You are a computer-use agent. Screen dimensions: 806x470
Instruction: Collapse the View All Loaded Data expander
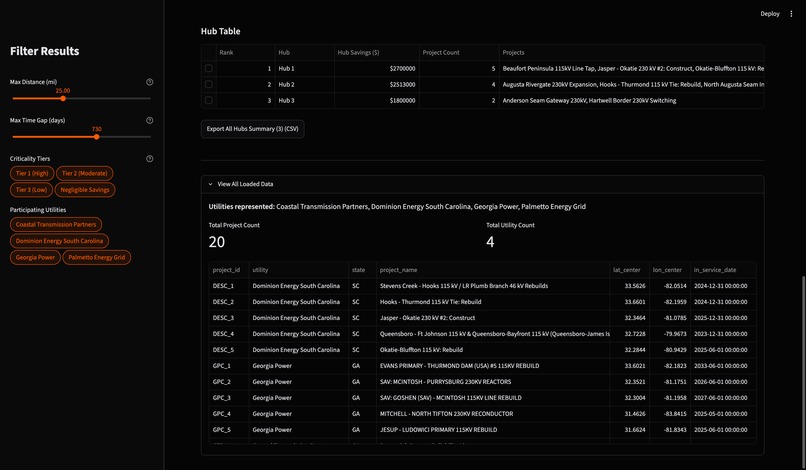[x=482, y=184]
